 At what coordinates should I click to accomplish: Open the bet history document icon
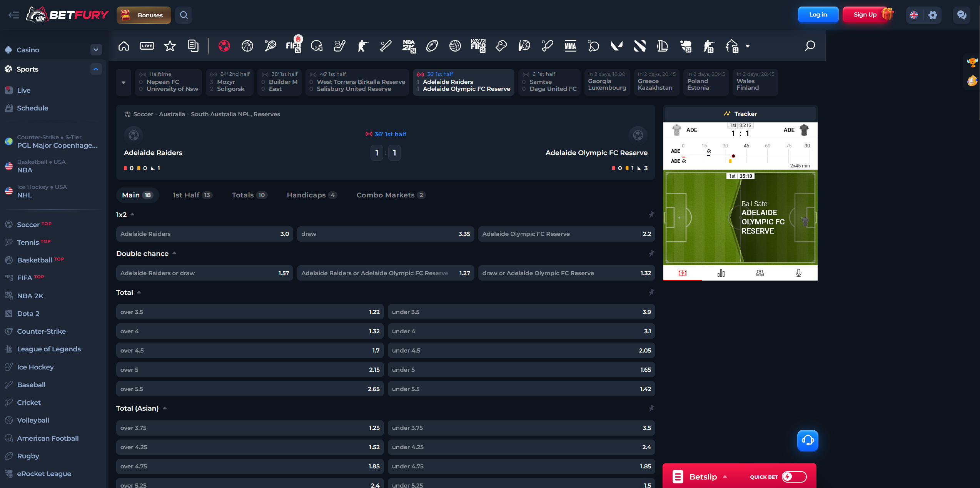[x=193, y=46]
